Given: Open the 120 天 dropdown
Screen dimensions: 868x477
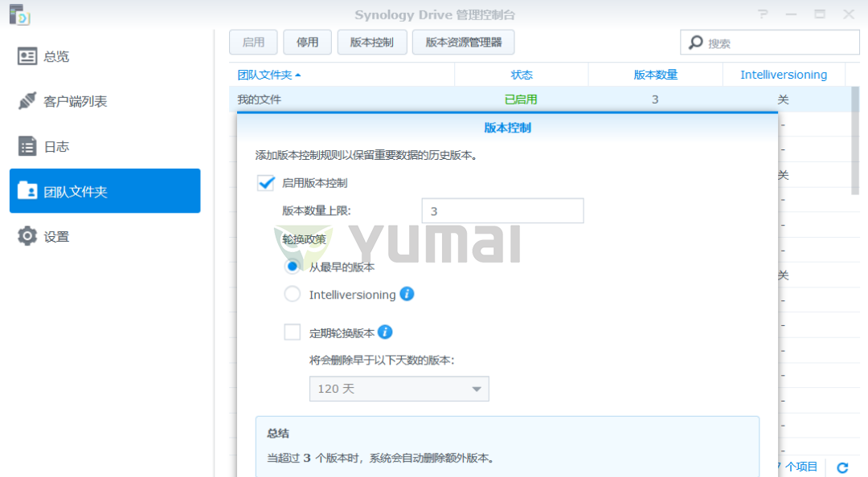Looking at the screenshot, I should click(399, 389).
